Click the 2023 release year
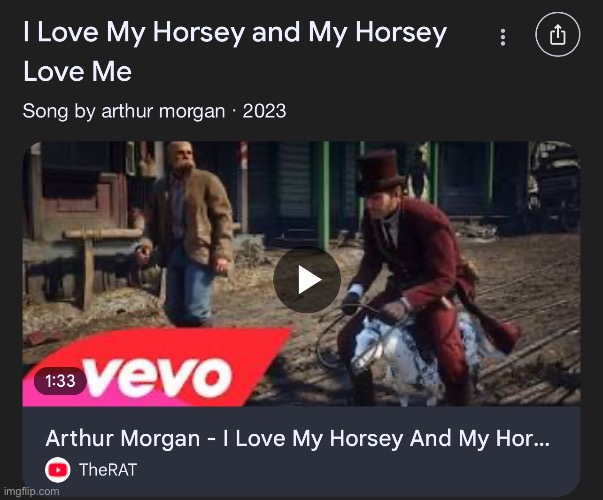This screenshot has height=500, width=603. point(265,111)
